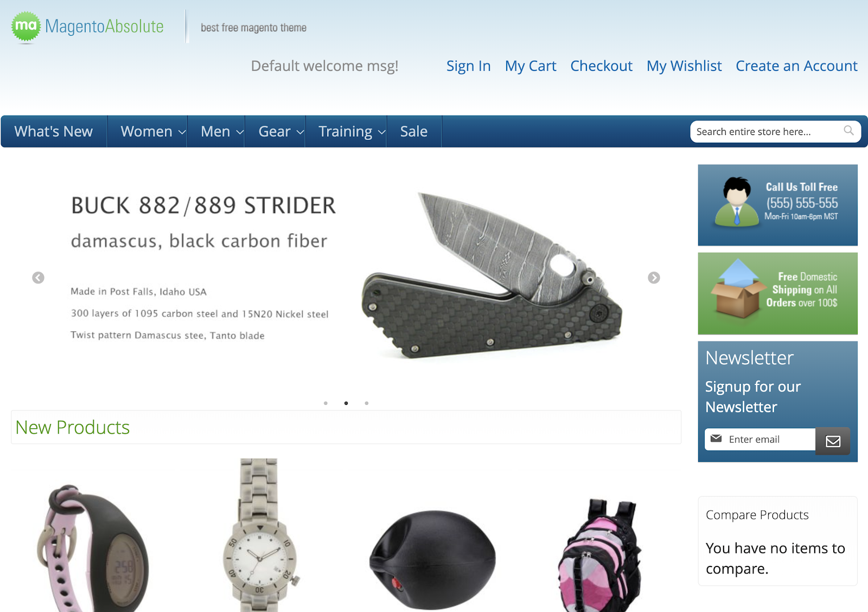The width and height of the screenshot is (868, 612).
Task: Open the Create an Account link
Action: point(796,66)
